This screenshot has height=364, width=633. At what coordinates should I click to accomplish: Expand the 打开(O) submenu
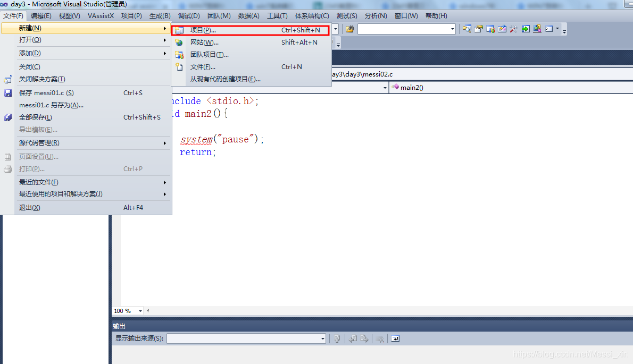86,40
